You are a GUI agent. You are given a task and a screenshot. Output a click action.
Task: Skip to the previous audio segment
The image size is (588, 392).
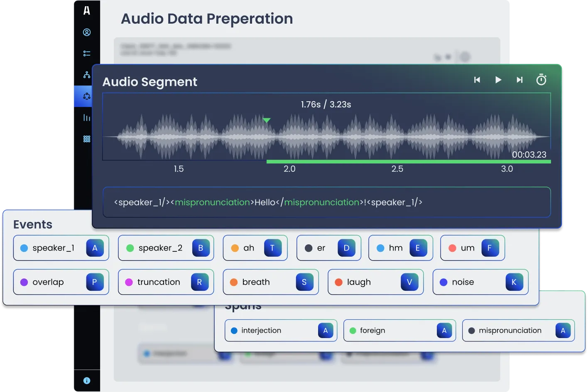point(477,80)
